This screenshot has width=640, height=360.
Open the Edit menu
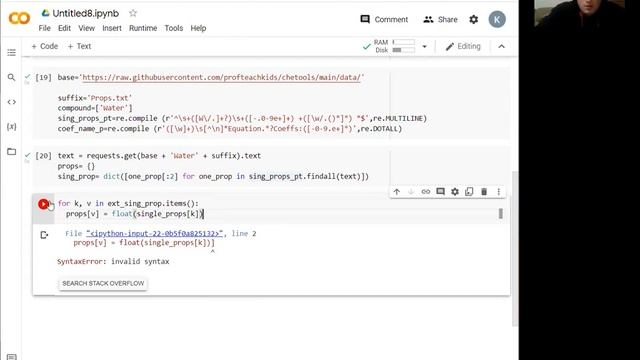click(x=64, y=28)
